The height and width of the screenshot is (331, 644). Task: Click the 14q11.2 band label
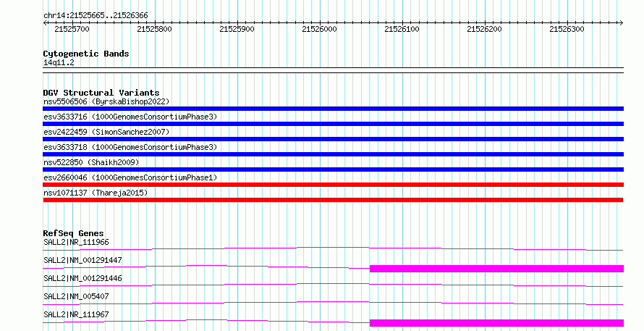pyautogui.click(x=59, y=62)
